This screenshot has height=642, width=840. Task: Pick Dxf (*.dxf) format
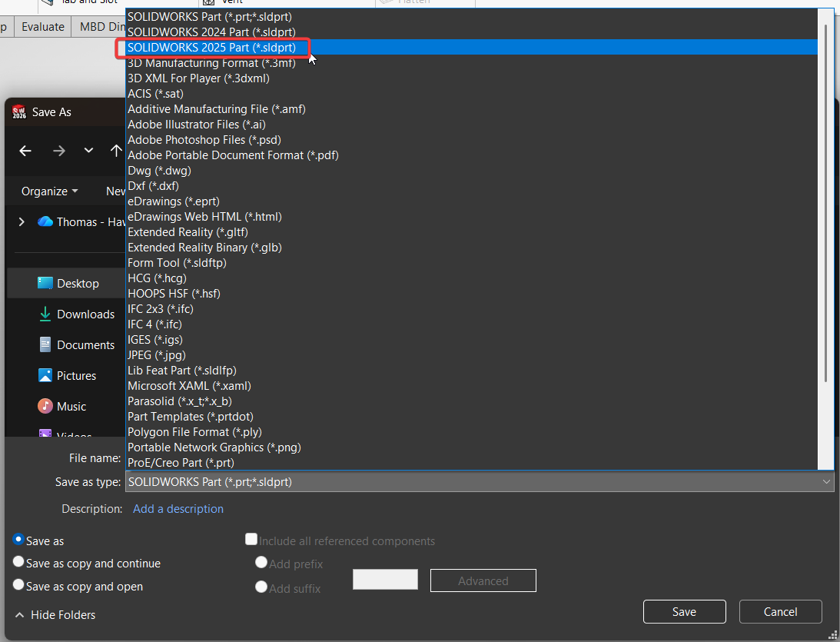point(471,186)
